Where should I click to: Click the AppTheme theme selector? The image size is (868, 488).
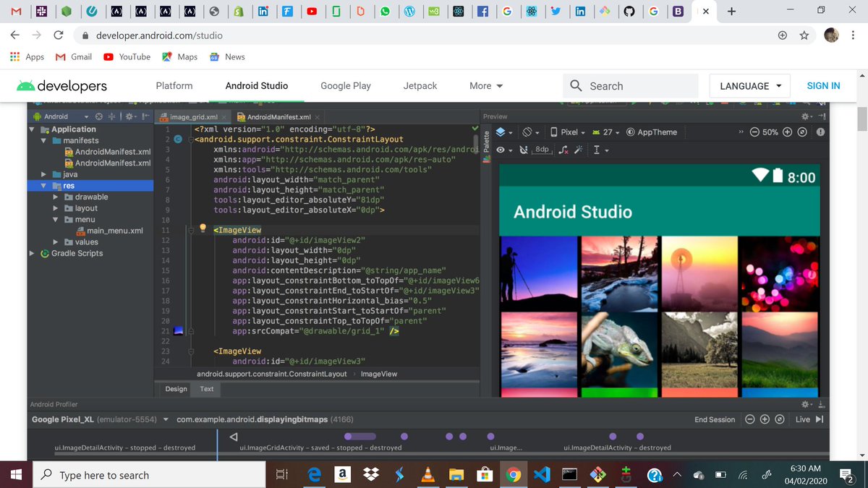click(x=652, y=132)
